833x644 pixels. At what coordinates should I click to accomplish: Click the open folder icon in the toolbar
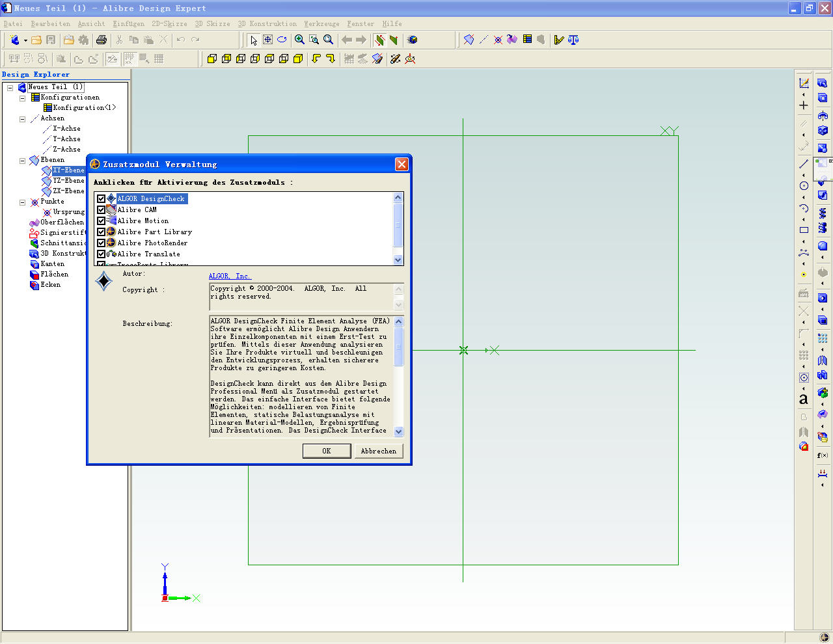(x=36, y=40)
